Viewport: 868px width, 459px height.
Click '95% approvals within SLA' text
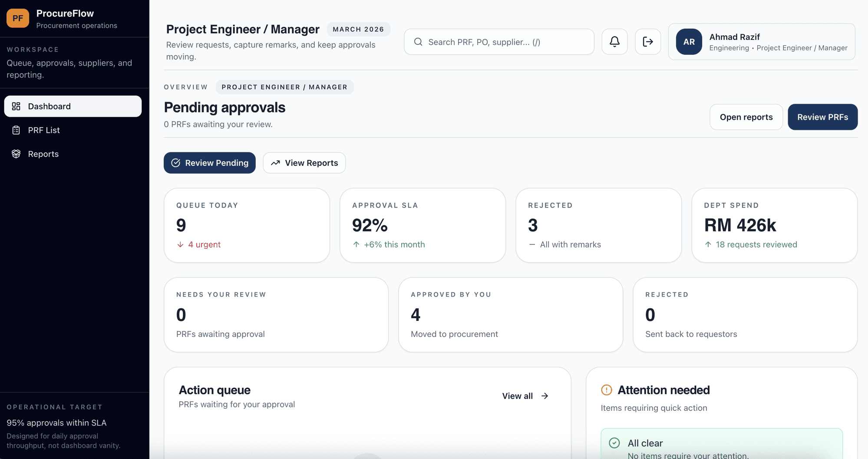[56, 423]
